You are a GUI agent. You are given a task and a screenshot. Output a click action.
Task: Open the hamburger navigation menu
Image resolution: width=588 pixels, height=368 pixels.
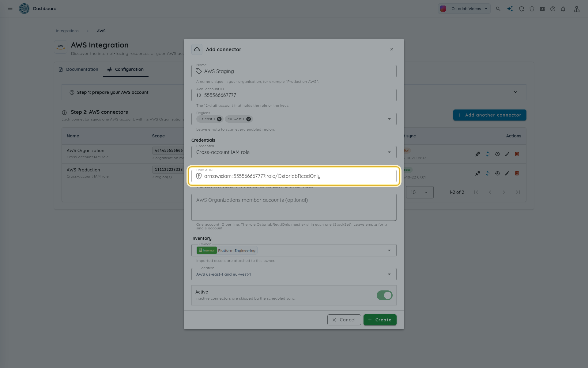click(x=10, y=9)
